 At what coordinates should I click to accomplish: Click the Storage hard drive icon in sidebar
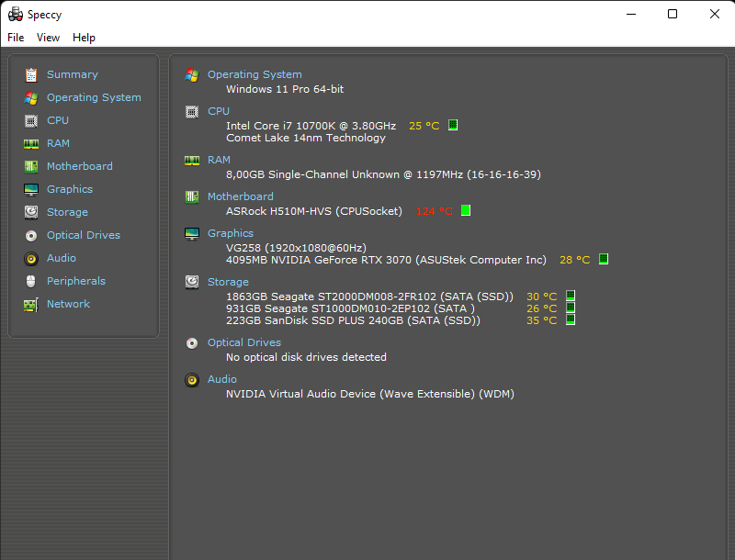[31, 213]
